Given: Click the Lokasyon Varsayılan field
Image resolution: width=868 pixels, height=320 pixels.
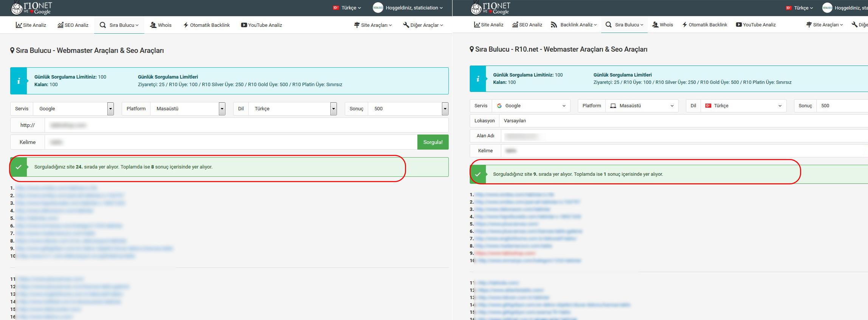Looking at the screenshot, I should click(684, 121).
